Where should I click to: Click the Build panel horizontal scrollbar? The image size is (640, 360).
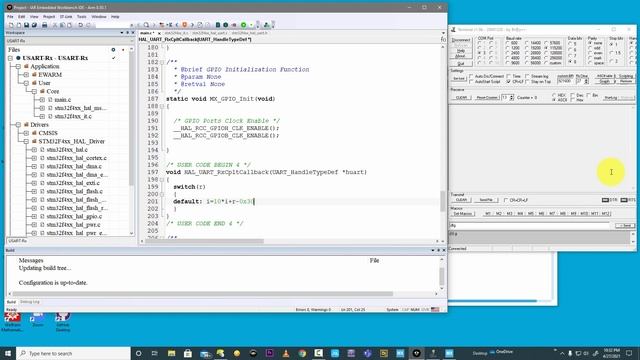coord(203,294)
